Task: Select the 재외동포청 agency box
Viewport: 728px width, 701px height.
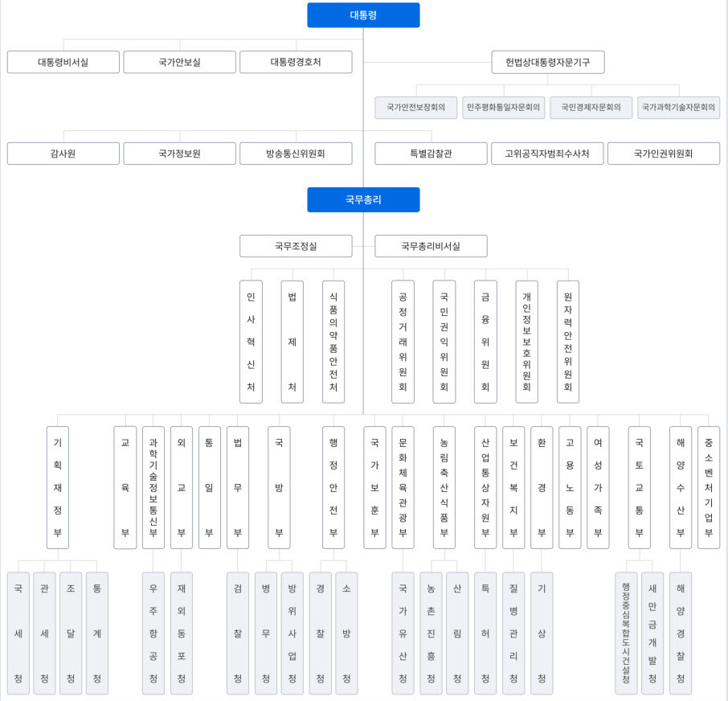Action: 182,633
